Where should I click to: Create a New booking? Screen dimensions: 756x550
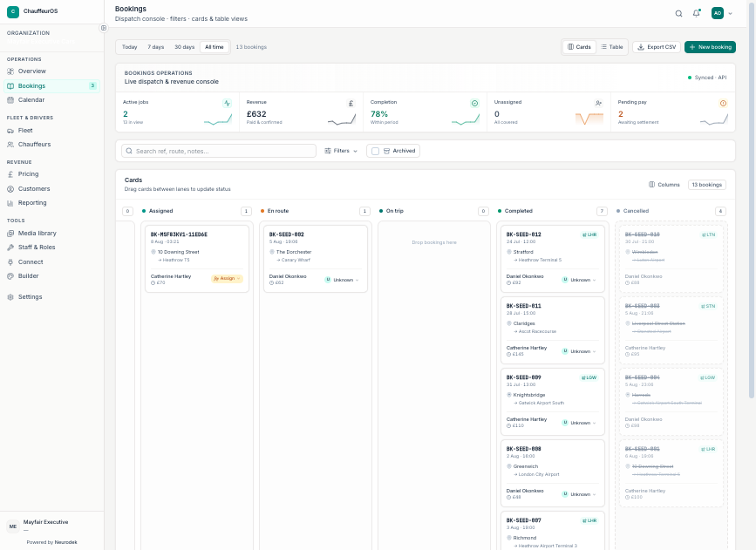coord(710,47)
